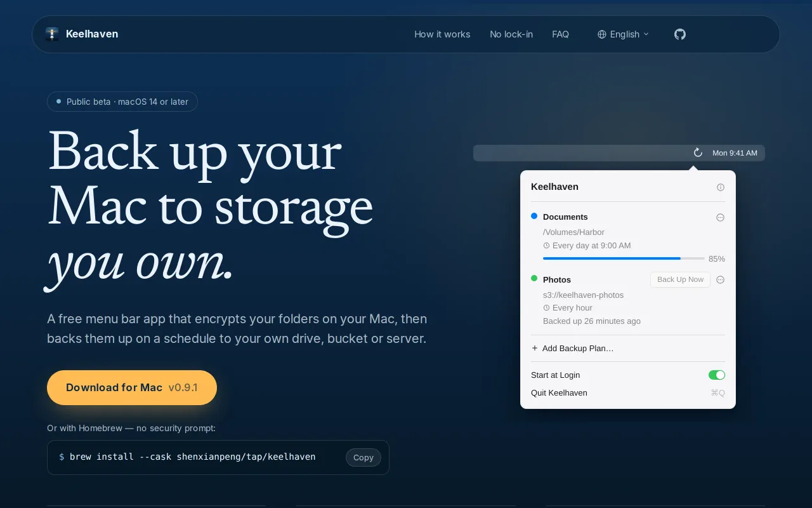Click the globe icon beside English
This screenshot has height=508, width=812.
click(602, 34)
